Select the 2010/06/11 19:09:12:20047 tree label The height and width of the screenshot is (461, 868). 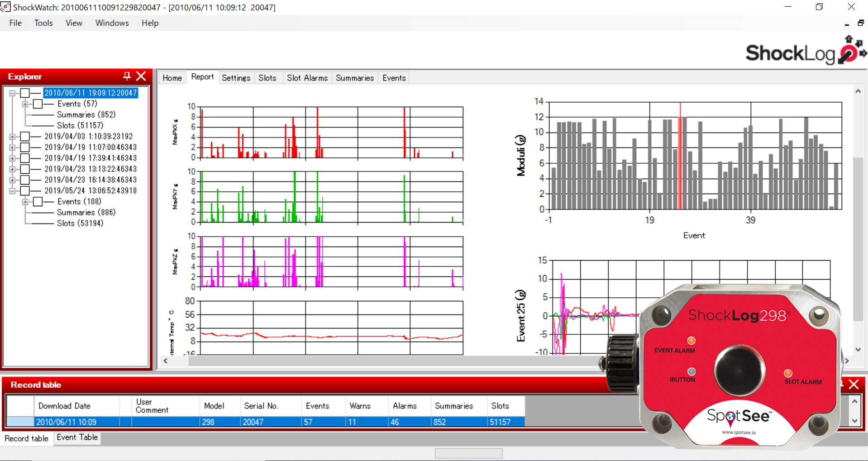[91, 93]
